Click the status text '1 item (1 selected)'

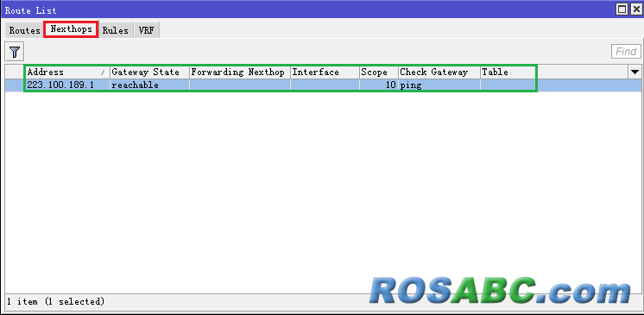coord(55,301)
